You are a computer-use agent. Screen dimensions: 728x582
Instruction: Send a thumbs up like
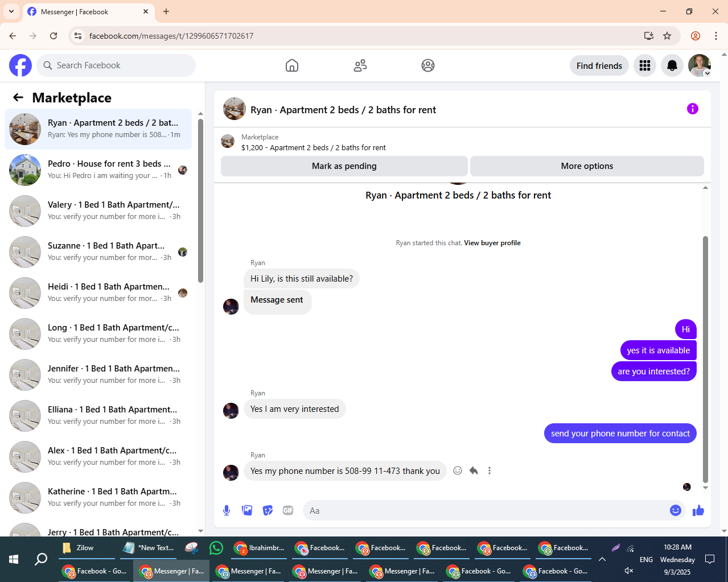tap(698, 510)
